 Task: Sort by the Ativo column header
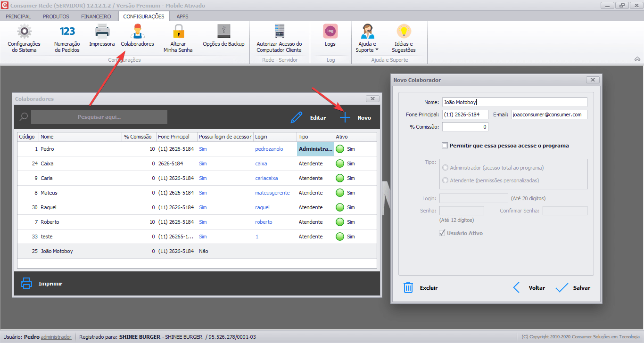355,137
